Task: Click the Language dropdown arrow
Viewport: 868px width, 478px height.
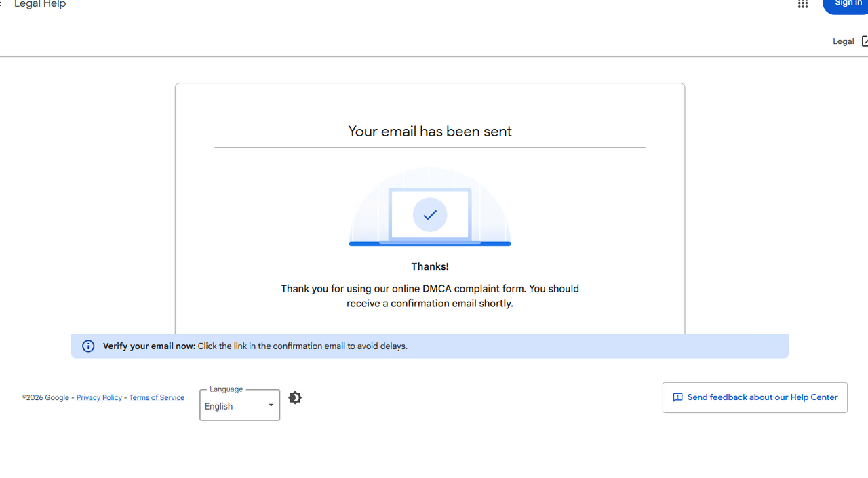Action: coord(271,406)
